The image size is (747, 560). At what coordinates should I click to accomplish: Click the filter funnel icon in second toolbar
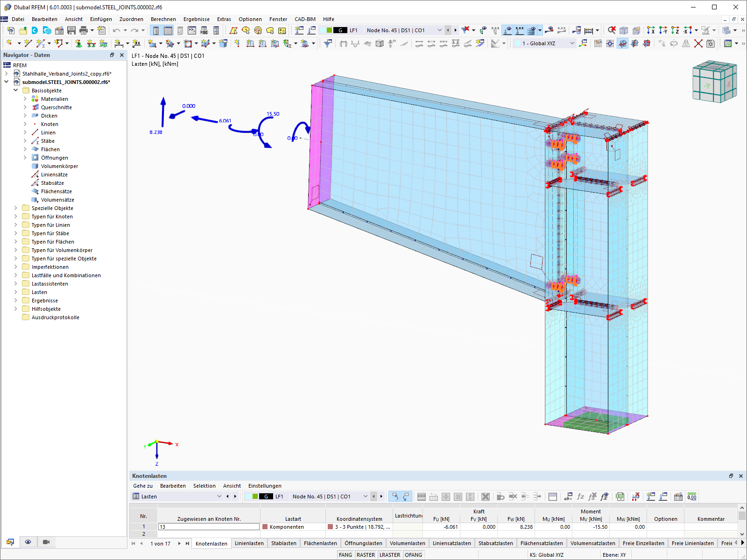tap(328, 43)
